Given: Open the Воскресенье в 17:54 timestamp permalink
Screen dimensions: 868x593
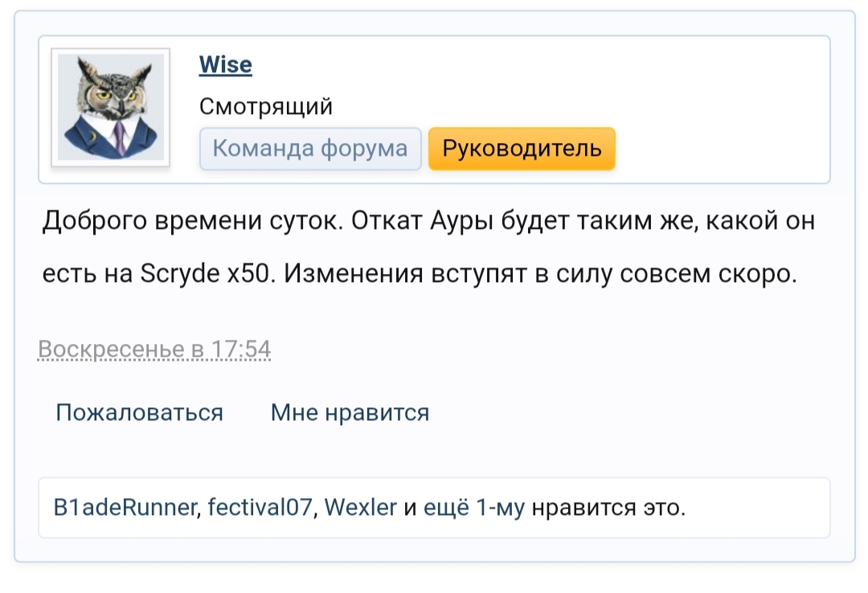Looking at the screenshot, I should (154, 350).
